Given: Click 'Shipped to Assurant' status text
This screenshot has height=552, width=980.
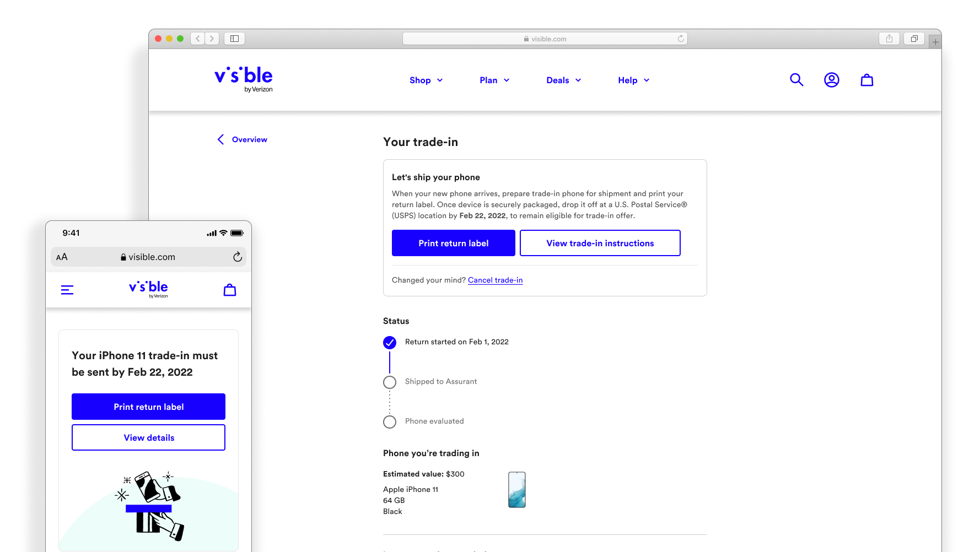Looking at the screenshot, I should tap(441, 382).
